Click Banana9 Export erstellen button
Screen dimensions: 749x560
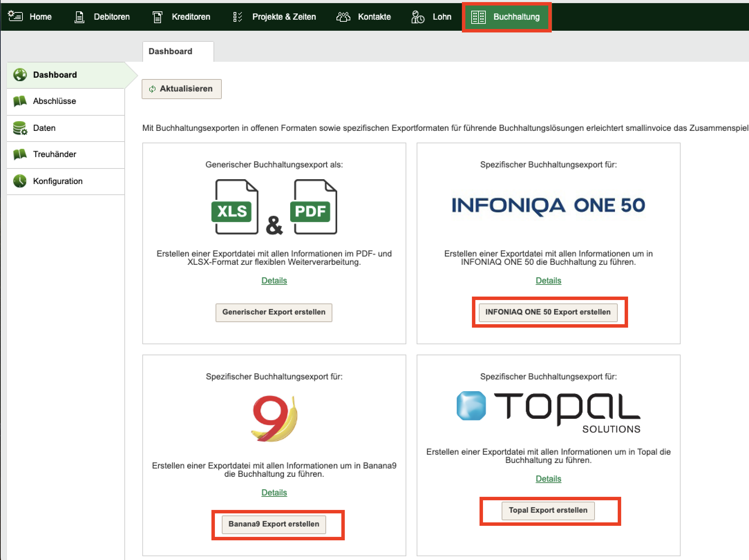click(274, 524)
